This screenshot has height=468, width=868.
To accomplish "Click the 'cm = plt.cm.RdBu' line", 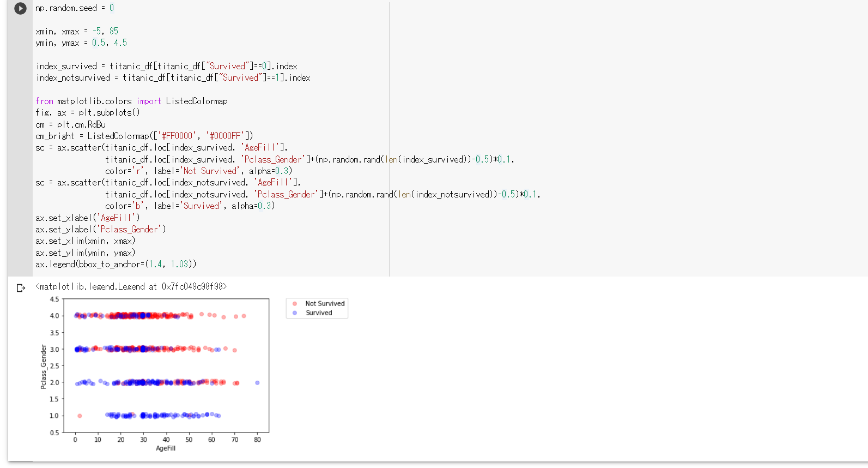I will (71, 124).
